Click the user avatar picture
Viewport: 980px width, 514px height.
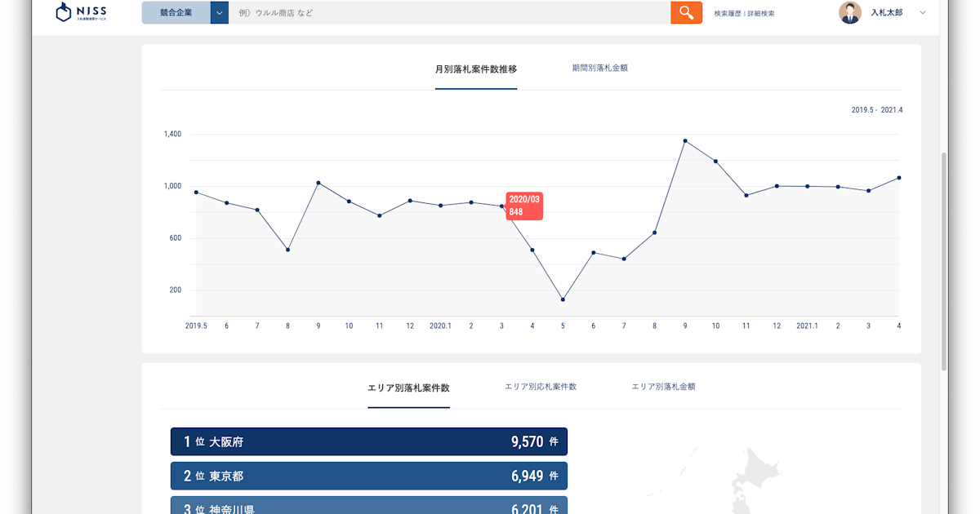850,12
